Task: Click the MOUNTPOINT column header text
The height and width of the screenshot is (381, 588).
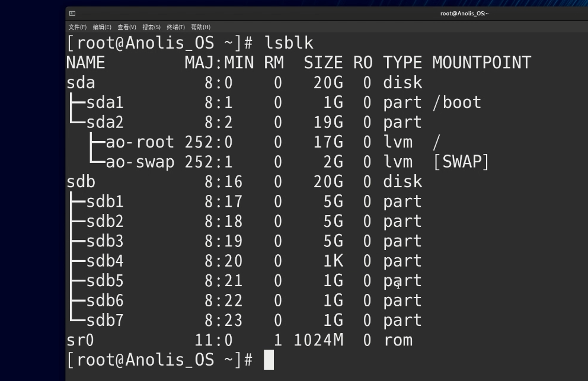Action: [482, 62]
